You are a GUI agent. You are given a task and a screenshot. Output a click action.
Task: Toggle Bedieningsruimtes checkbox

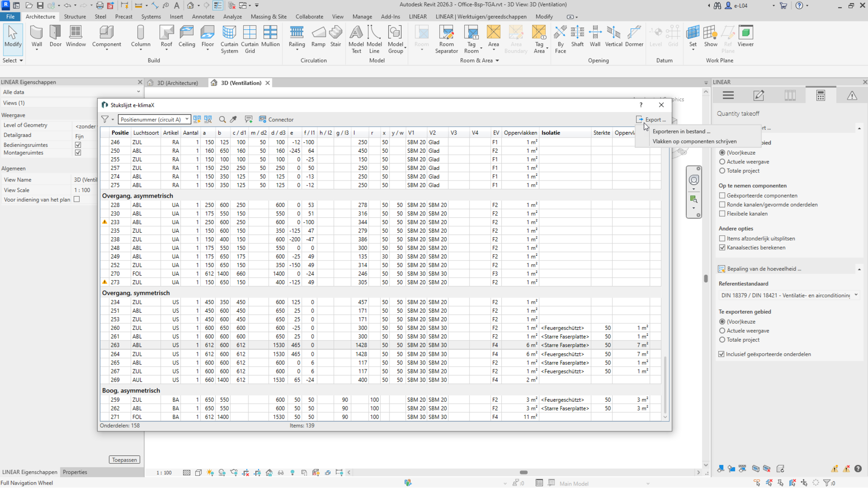[78, 145]
